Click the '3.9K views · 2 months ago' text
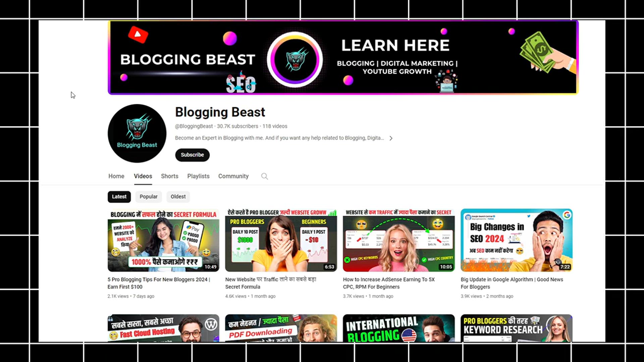Image resolution: width=644 pixels, height=362 pixels. click(487, 296)
